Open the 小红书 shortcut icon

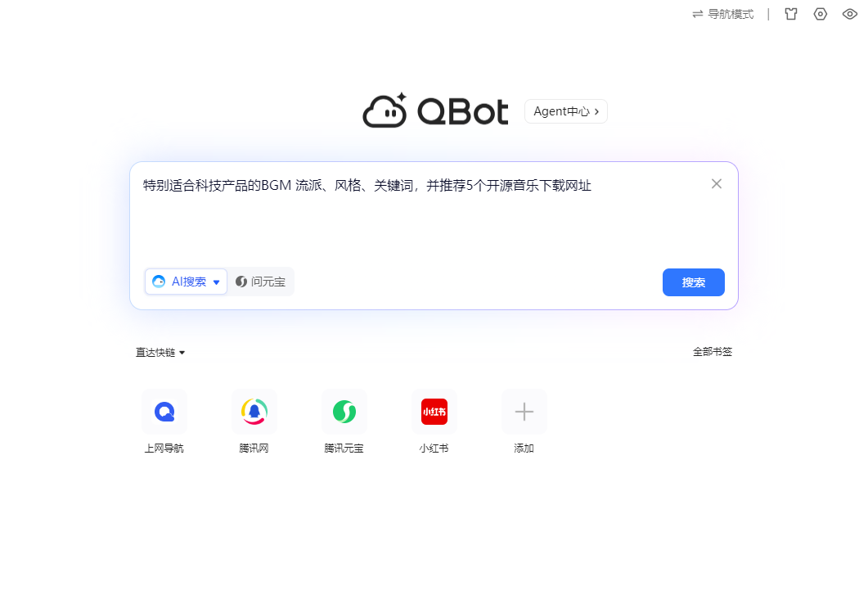(x=434, y=412)
